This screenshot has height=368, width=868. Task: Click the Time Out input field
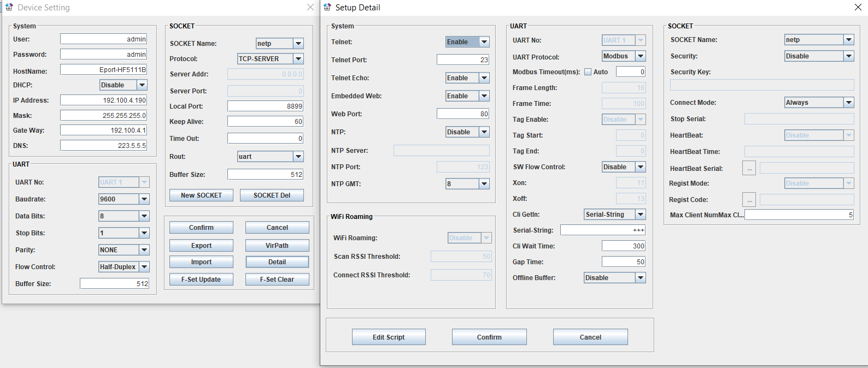pyautogui.click(x=266, y=139)
